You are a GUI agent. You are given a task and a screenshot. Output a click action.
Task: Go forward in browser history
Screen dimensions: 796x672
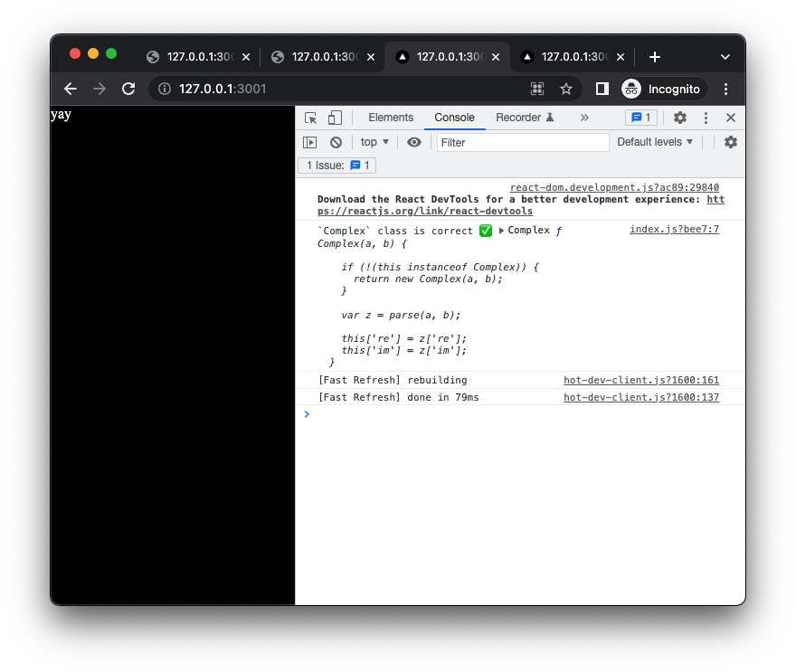(x=99, y=89)
